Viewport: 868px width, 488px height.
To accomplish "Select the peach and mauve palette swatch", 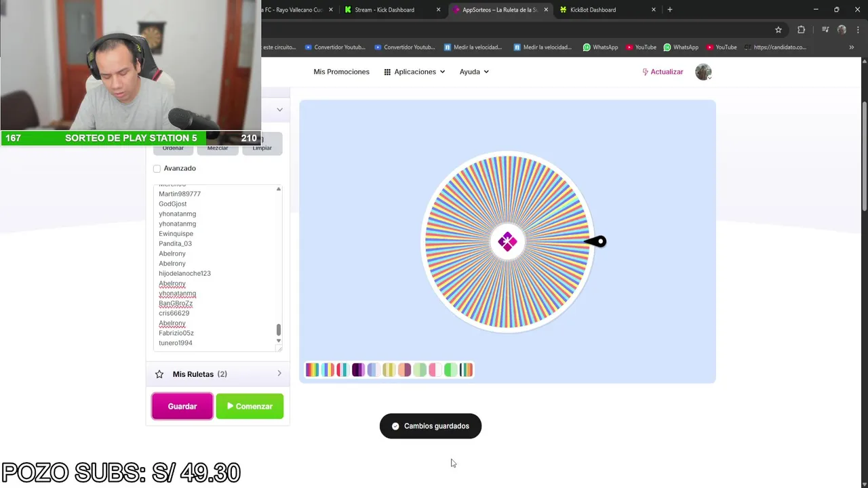I will click(x=404, y=370).
